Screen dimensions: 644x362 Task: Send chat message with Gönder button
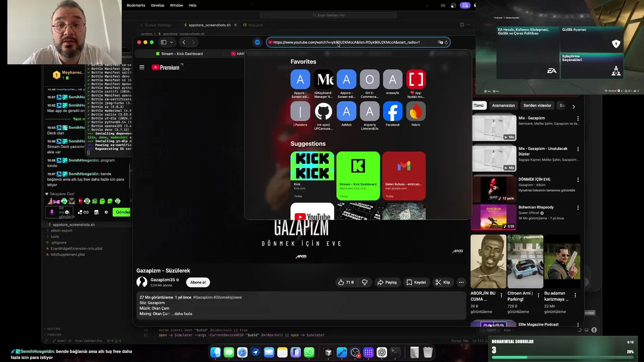click(122, 212)
